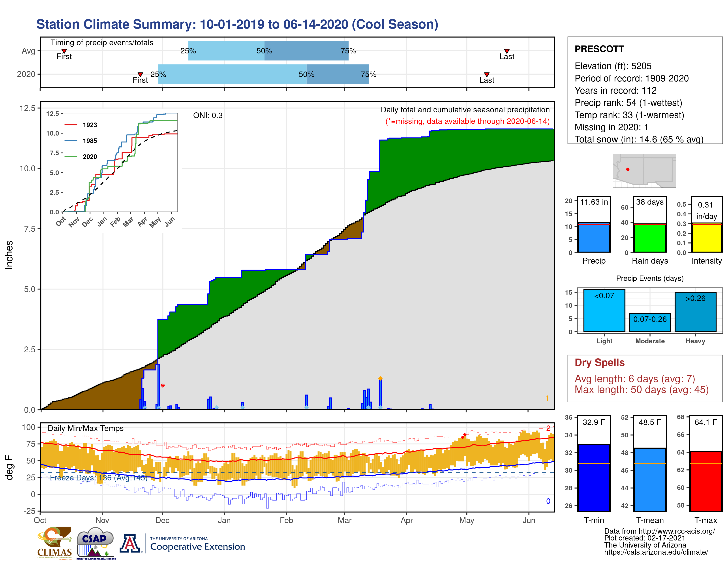Click the red 1923 legend line
The image size is (728, 563).
[x=71, y=125]
